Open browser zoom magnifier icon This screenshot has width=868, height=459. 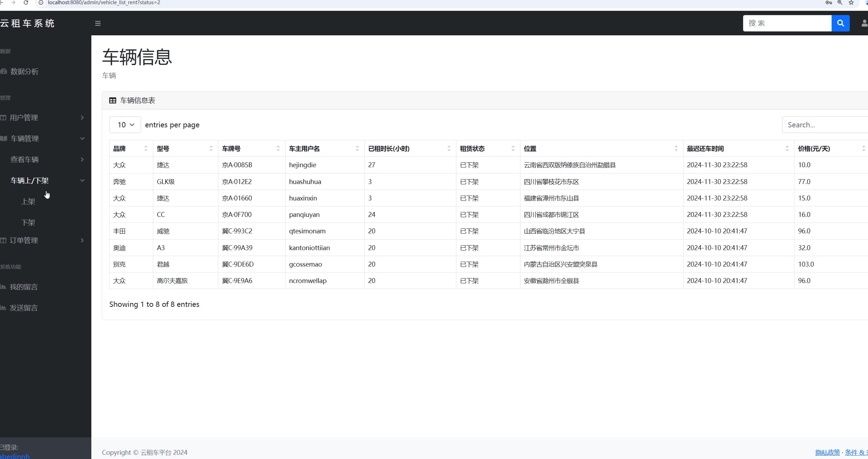[x=840, y=3]
